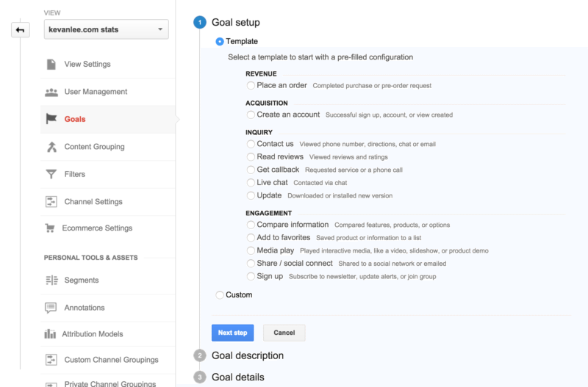Click REVENUE category heading
The image size is (588, 387).
click(x=261, y=74)
